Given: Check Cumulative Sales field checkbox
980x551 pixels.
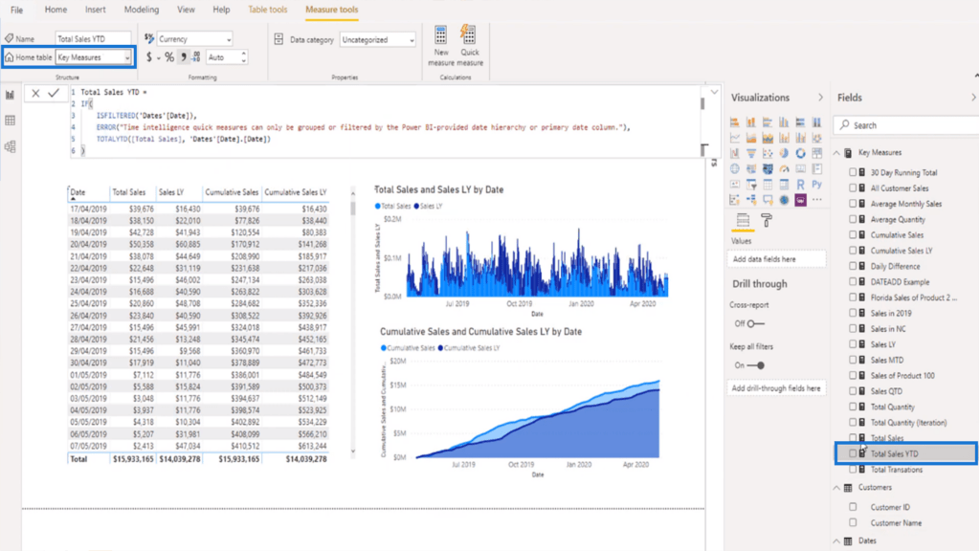Looking at the screenshot, I should [853, 234].
